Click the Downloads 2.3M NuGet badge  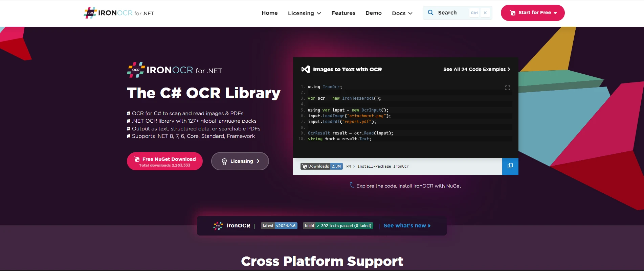321,166
